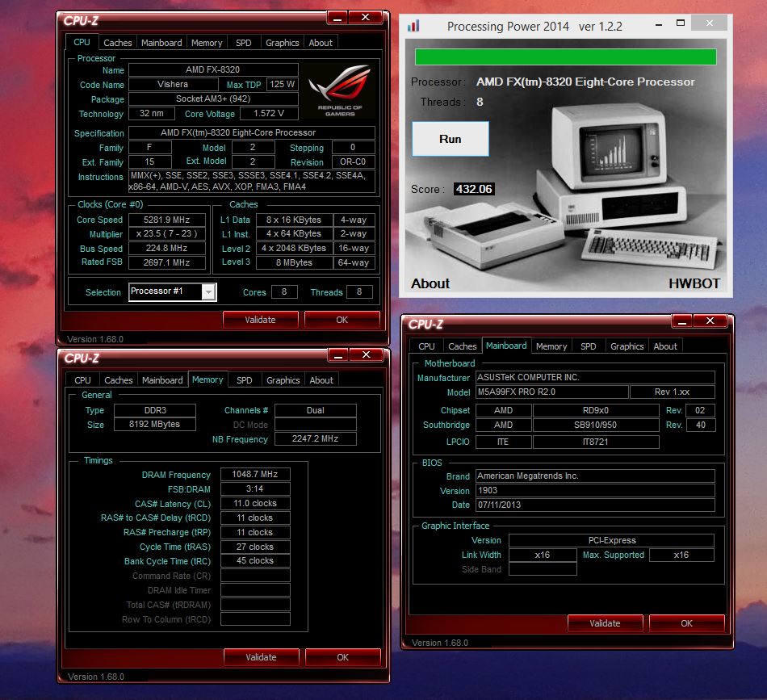
Task: Open Memory tab in CPU-Z processor window
Action: (x=207, y=43)
